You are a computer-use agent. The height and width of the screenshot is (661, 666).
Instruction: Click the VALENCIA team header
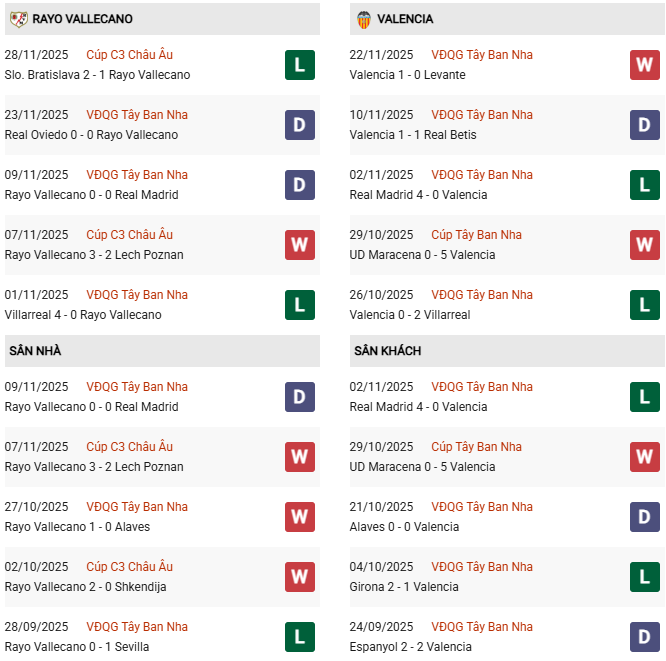(x=406, y=19)
